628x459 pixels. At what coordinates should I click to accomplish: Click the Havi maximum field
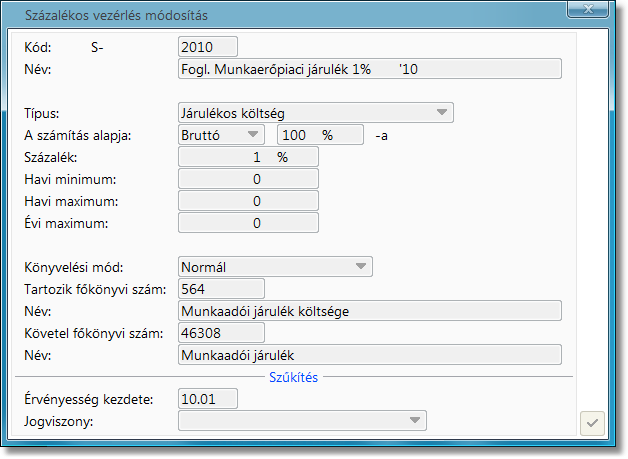pos(248,201)
